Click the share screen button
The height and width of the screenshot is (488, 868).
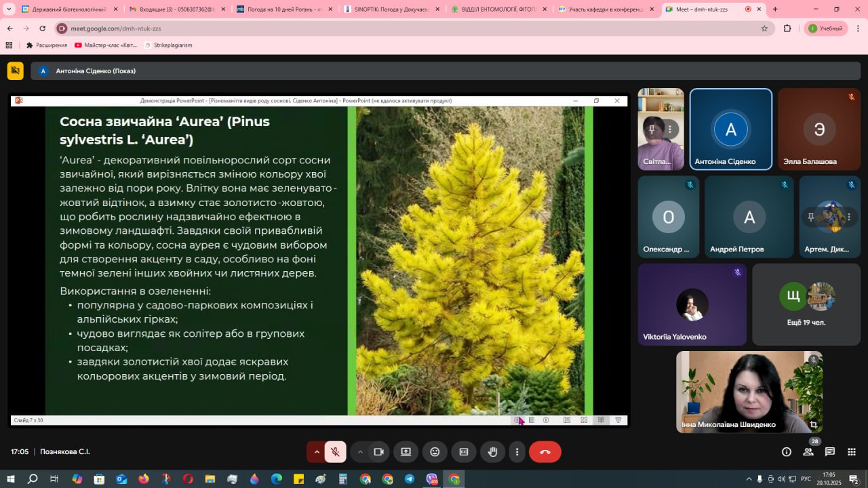pyautogui.click(x=406, y=452)
